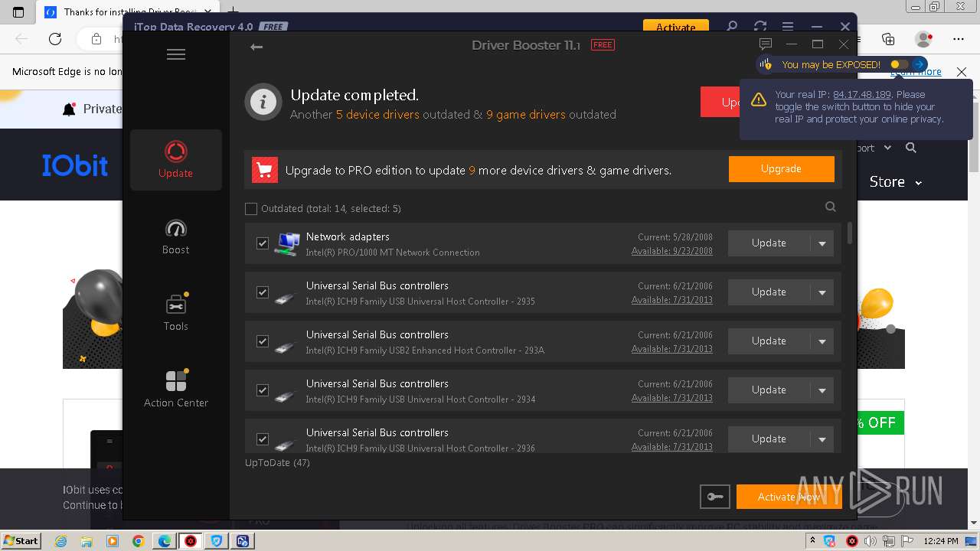Uncheck the USB Host Controller 2936 checkbox
The height and width of the screenshot is (551, 980).
click(263, 439)
